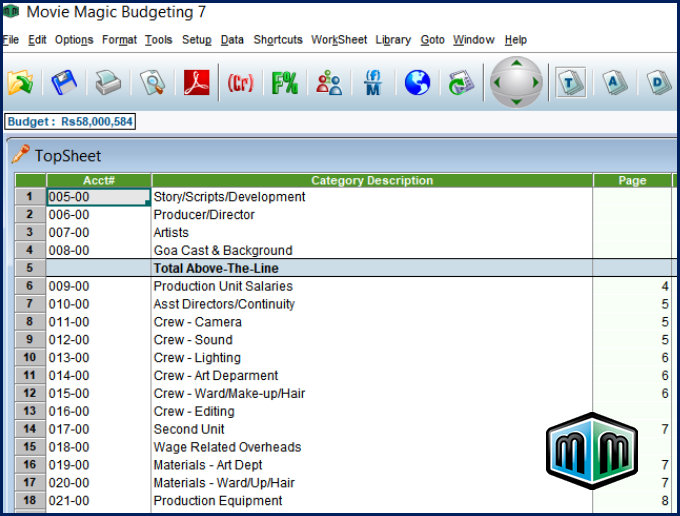The image size is (680, 516).
Task: Switch to Account level A icon
Action: tap(615, 82)
